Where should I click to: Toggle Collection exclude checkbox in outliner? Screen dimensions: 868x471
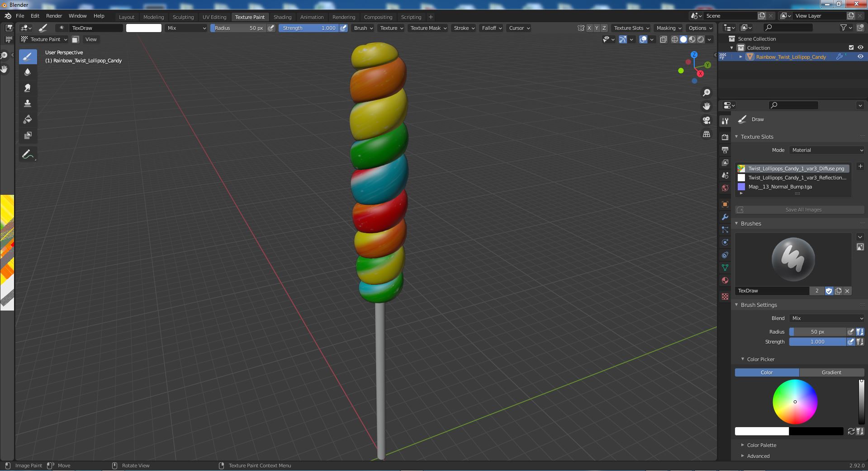click(851, 47)
